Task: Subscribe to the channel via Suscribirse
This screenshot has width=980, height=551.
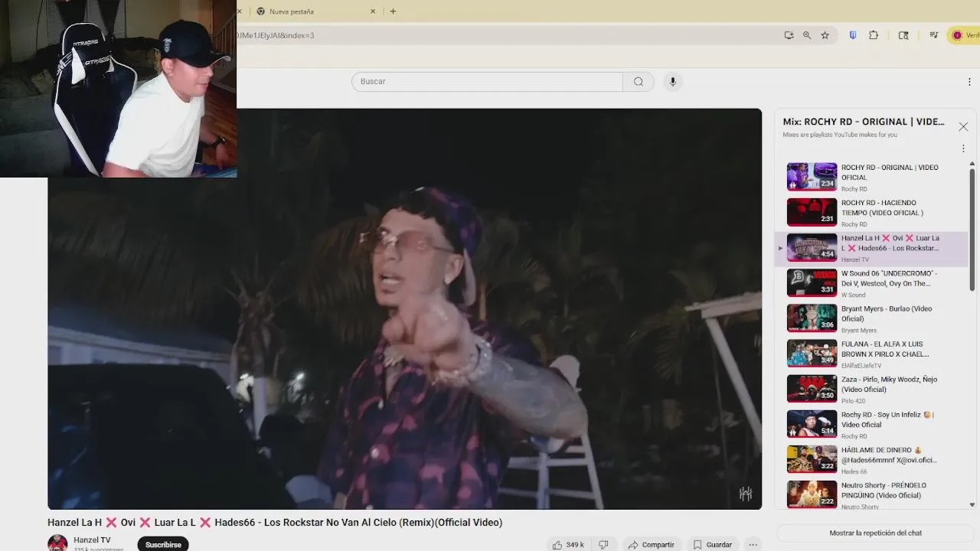Action: point(163,544)
